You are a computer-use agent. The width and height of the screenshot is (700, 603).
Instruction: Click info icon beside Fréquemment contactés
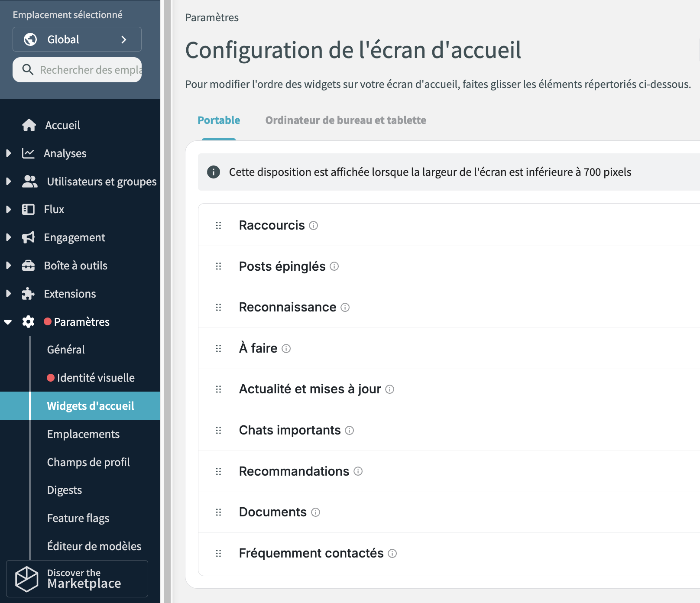[392, 554]
